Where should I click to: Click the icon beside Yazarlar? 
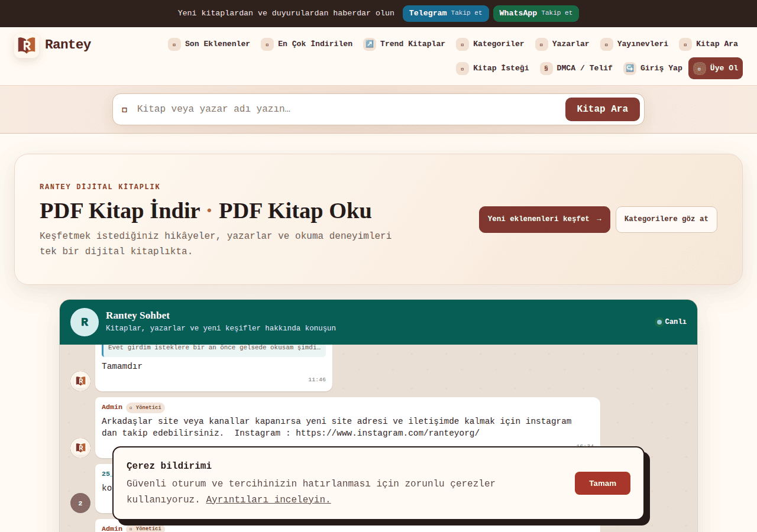(542, 44)
